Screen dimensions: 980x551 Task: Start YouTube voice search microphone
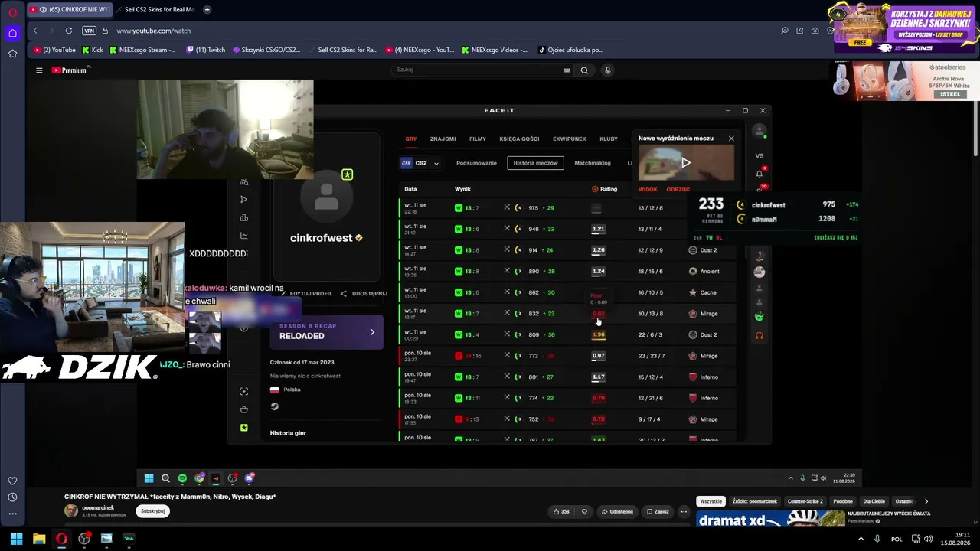[608, 70]
